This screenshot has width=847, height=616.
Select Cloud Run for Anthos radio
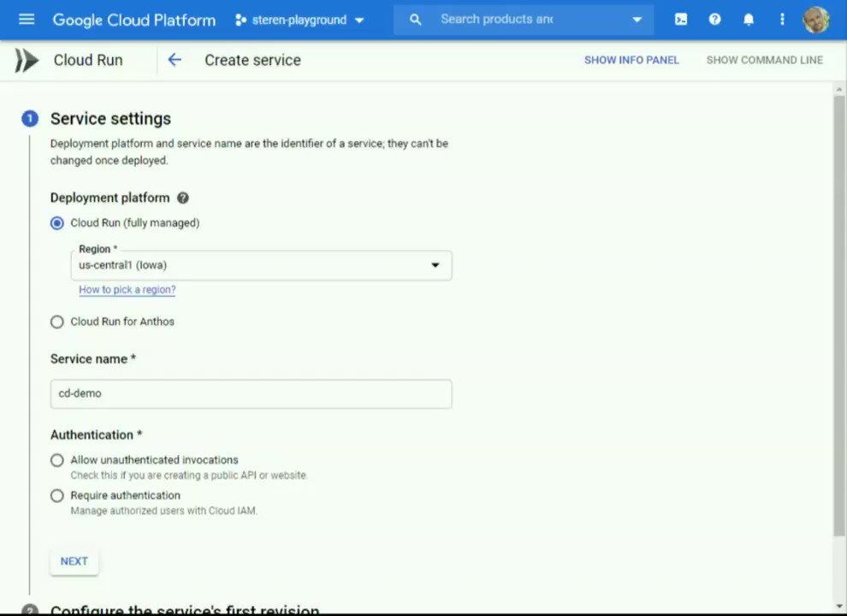[57, 322]
